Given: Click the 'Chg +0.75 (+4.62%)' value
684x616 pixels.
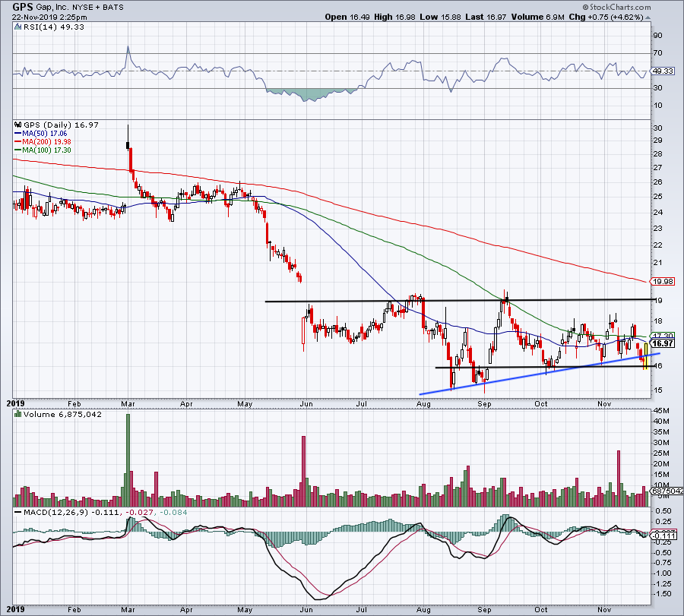Looking at the screenshot, I should pyautogui.click(x=606, y=17).
